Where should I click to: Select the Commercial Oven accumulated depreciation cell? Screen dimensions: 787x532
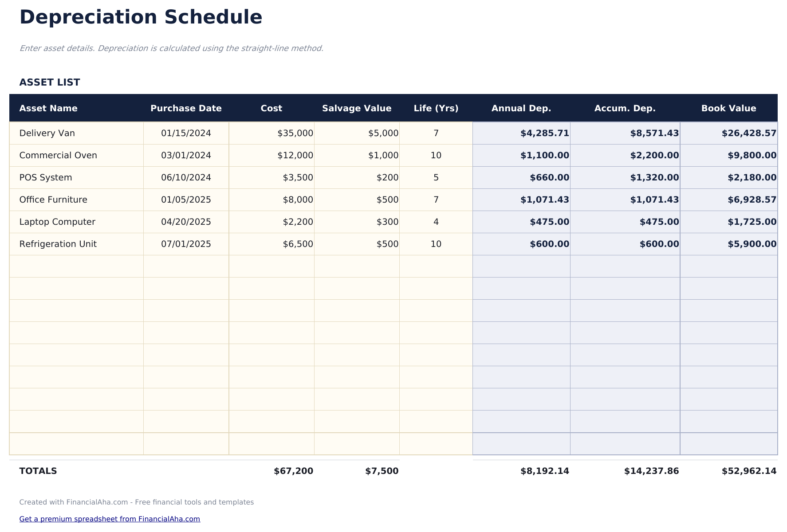click(625, 155)
